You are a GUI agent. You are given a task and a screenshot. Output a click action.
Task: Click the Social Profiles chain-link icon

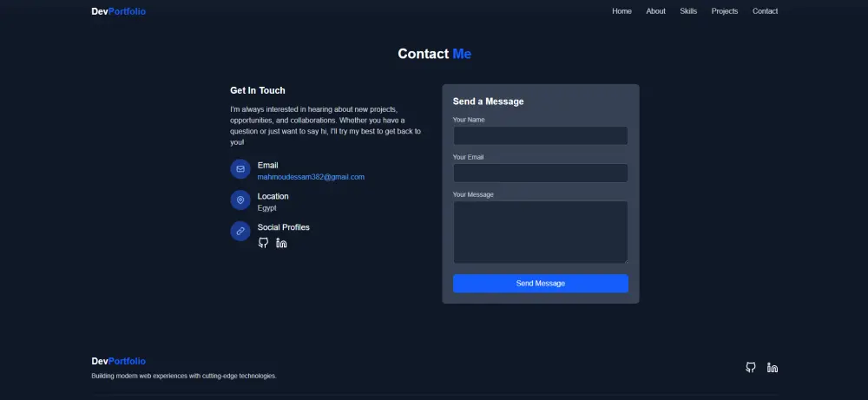pyautogui.click(x=240, y=231)
